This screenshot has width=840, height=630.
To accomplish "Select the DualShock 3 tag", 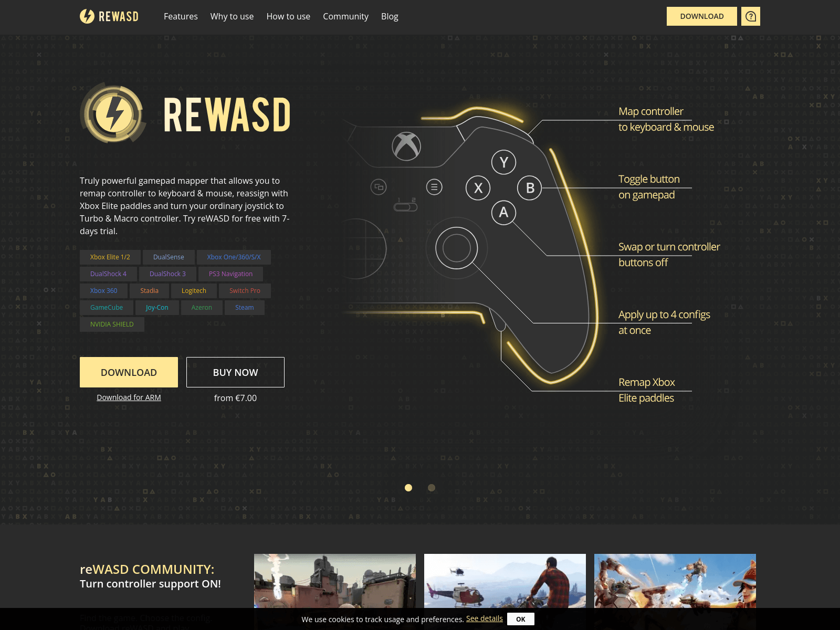I will pos(167,274).
